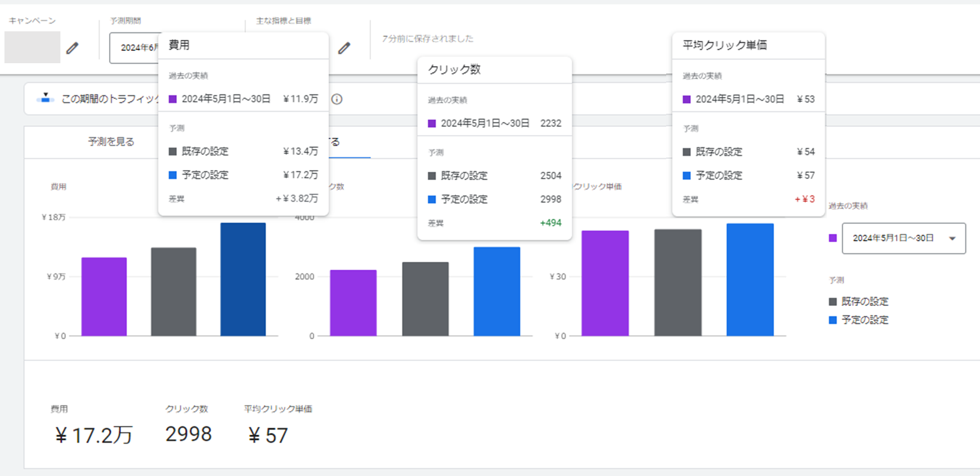
Task: Click the pencil edit icon beside campaign
Action: coord(72,48)
